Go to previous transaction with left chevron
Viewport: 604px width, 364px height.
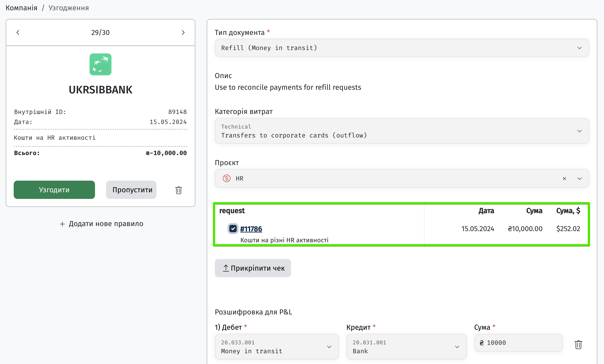18,32
